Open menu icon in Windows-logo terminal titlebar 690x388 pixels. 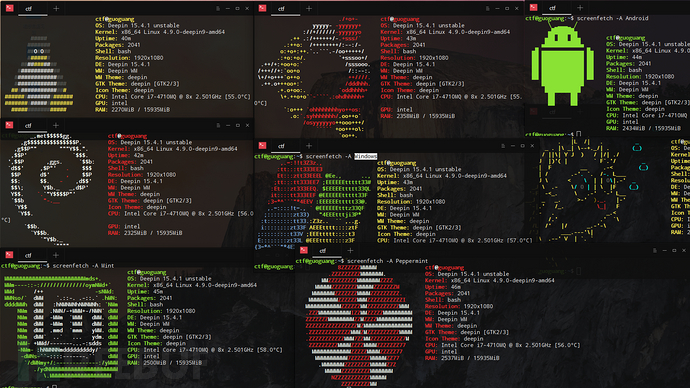503,146
